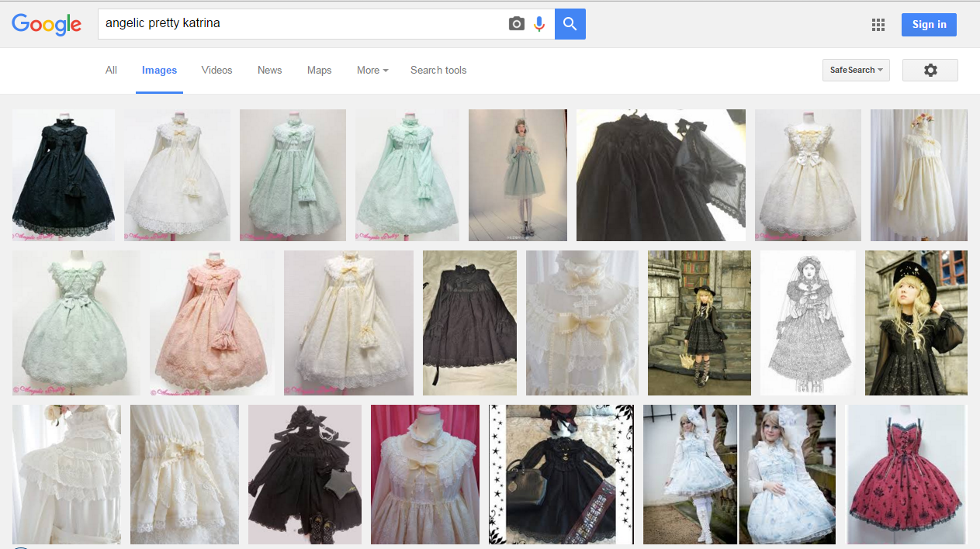The image size is (980, 549).
Task: Open the girl on stone steps thumbnail
Action: tap(699, 323)
